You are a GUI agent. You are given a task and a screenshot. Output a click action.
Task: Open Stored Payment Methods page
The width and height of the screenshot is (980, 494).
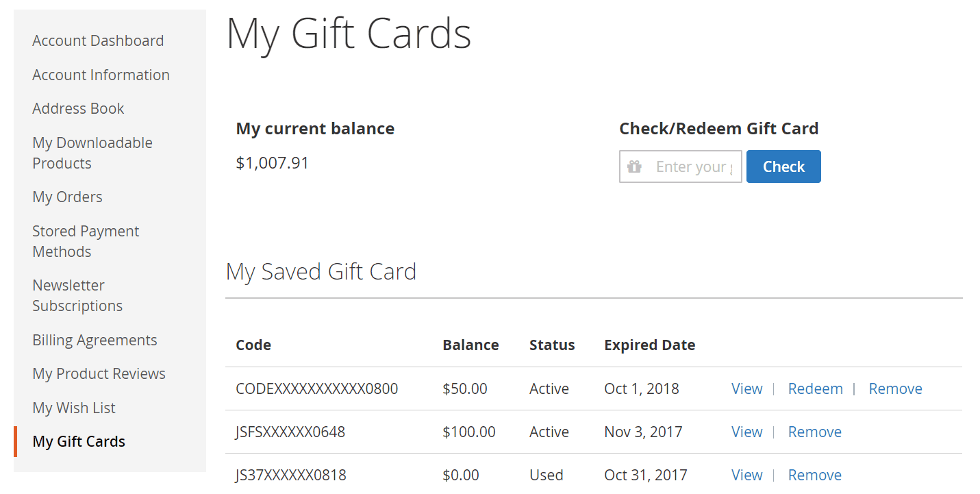[86, 241]
